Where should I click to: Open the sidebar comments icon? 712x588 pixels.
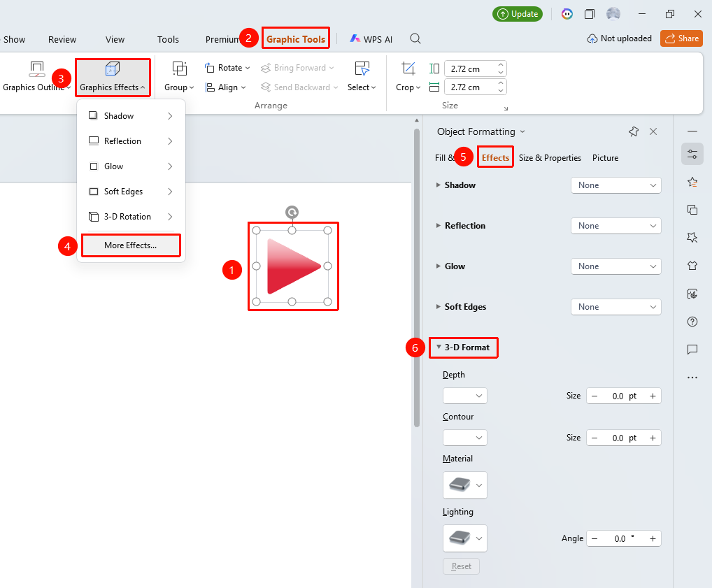coord(692,349)
